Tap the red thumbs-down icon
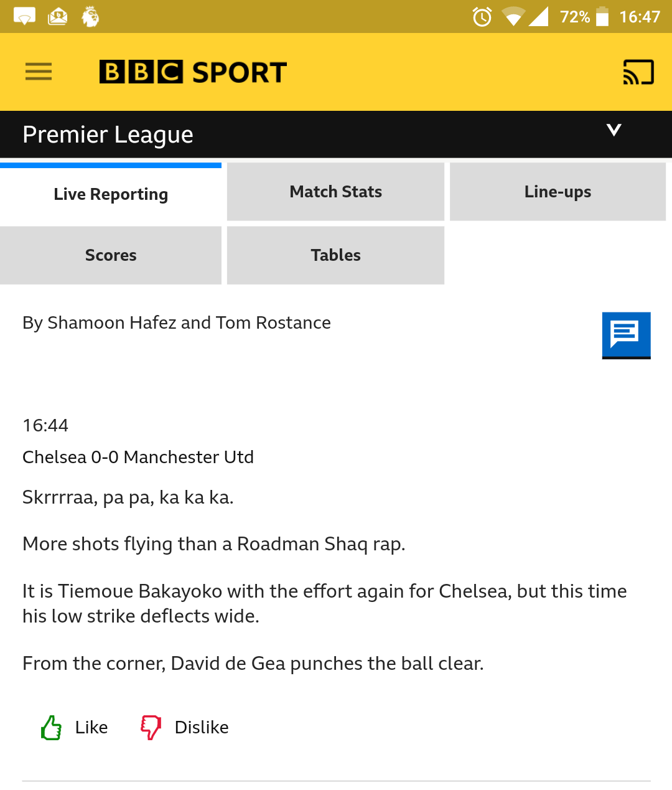 click(151, 727)
